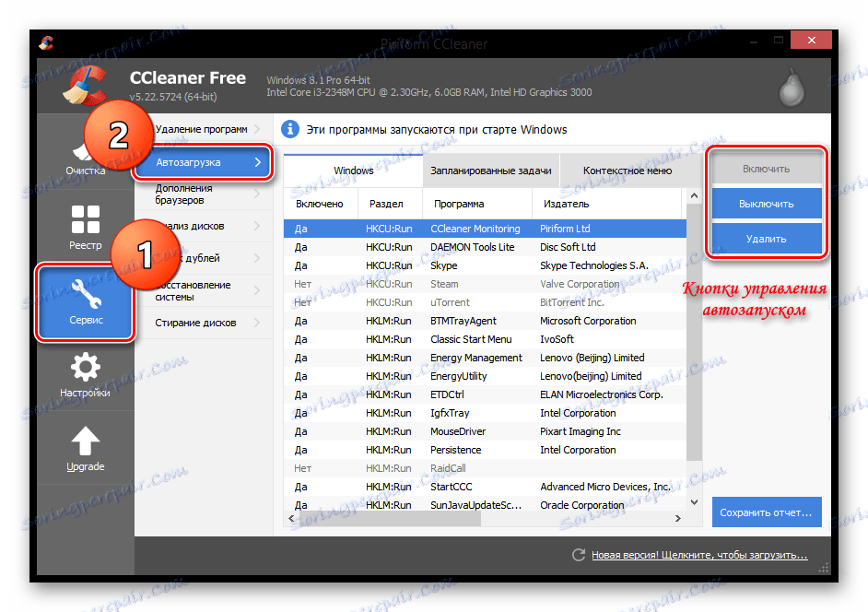Viewport: 868px width, 612px height.
Task: Click the Удалить button
Action: (x=766, y=239)
